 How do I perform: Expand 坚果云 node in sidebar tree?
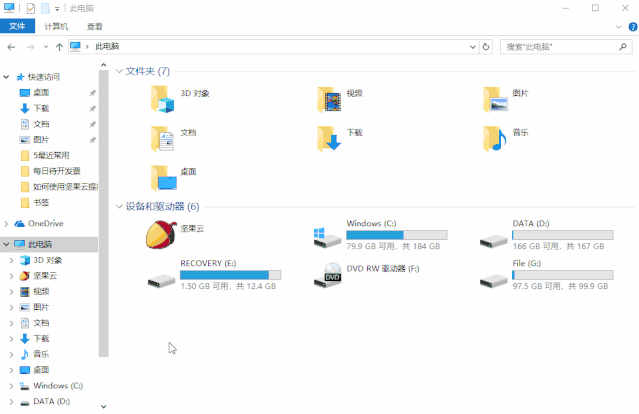click(11, 276)
